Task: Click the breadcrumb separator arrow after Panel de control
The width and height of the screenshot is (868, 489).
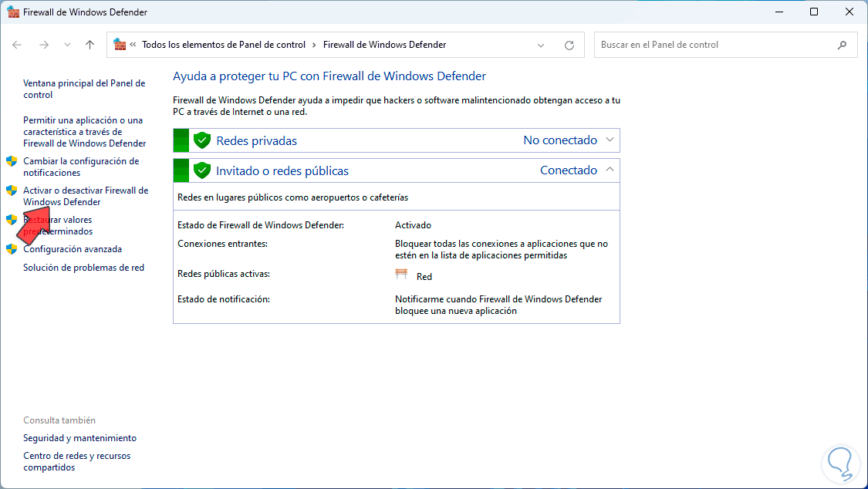Action: 315,45
